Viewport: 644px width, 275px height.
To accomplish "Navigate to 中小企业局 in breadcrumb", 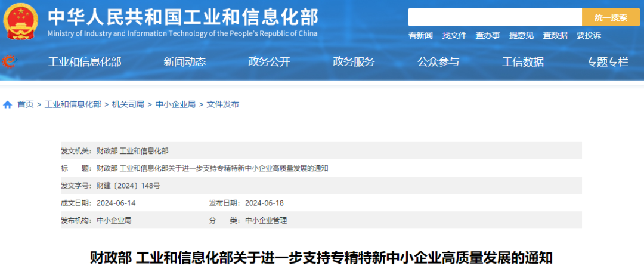I will 175,104.
